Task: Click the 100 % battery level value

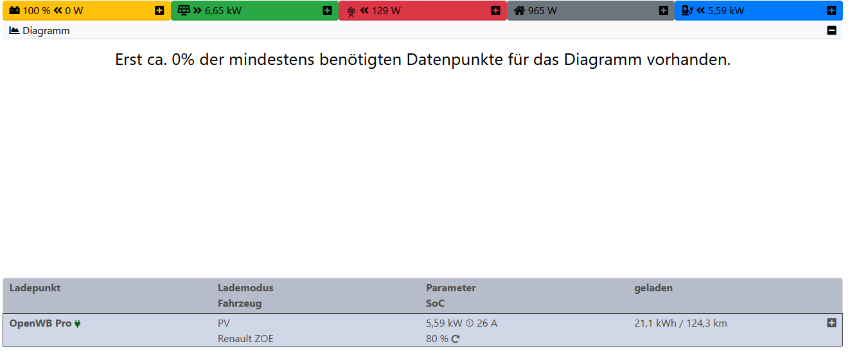Action: click(37, 11)
